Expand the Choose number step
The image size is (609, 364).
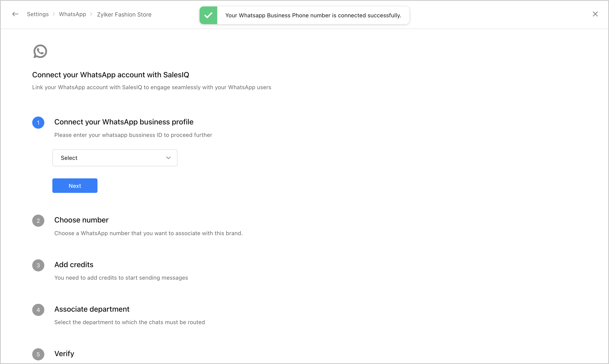[81, 220]
